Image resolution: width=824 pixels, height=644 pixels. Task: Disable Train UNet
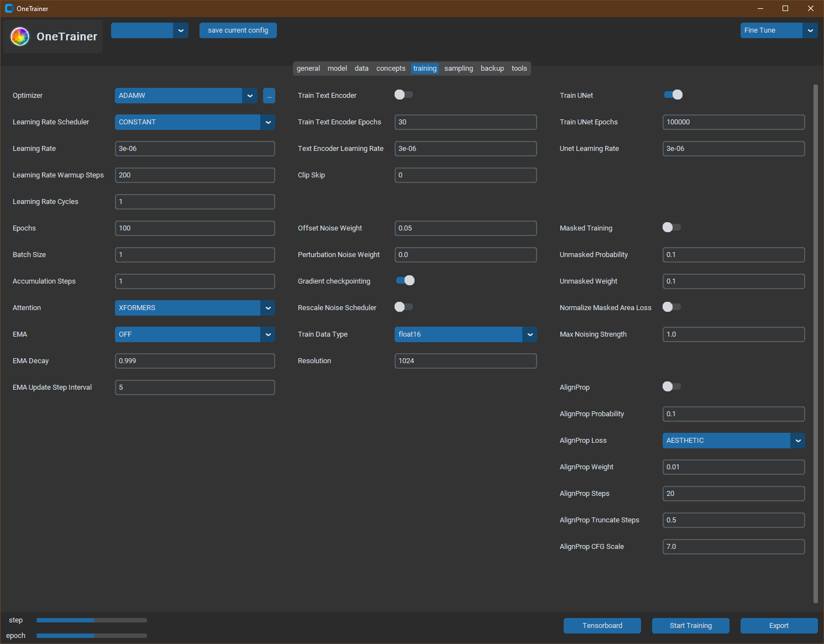(673, 95)
